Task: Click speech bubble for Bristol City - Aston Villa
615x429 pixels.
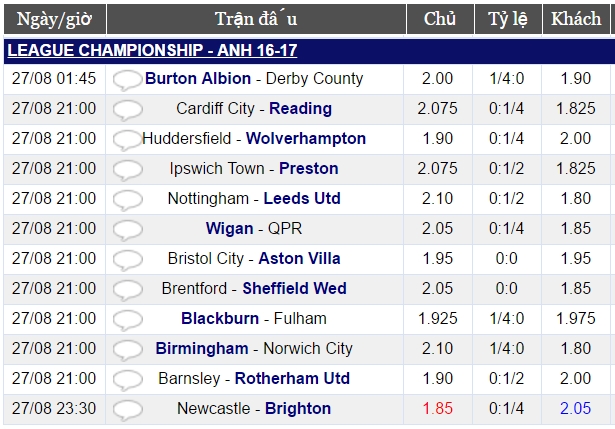Action: [127, 260]
